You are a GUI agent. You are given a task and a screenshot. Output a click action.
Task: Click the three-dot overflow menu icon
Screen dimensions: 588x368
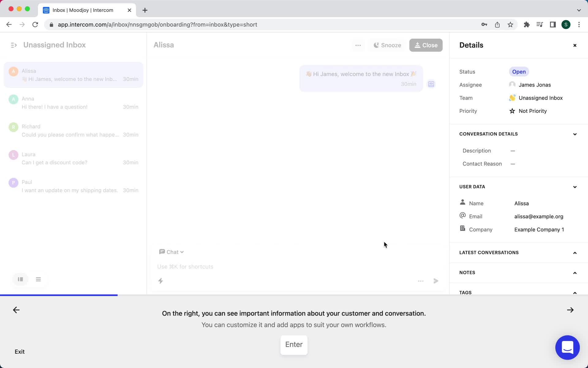pos(358,45)
